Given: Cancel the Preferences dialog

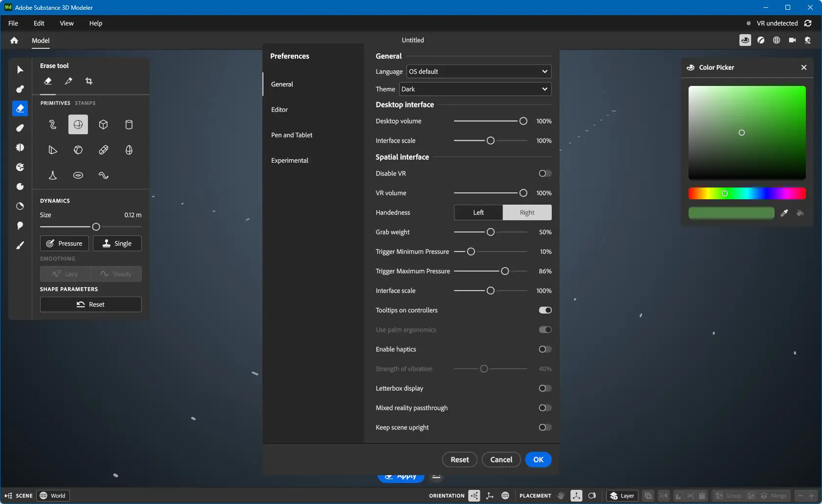Looking at the screenshot, I should point(501,460).
